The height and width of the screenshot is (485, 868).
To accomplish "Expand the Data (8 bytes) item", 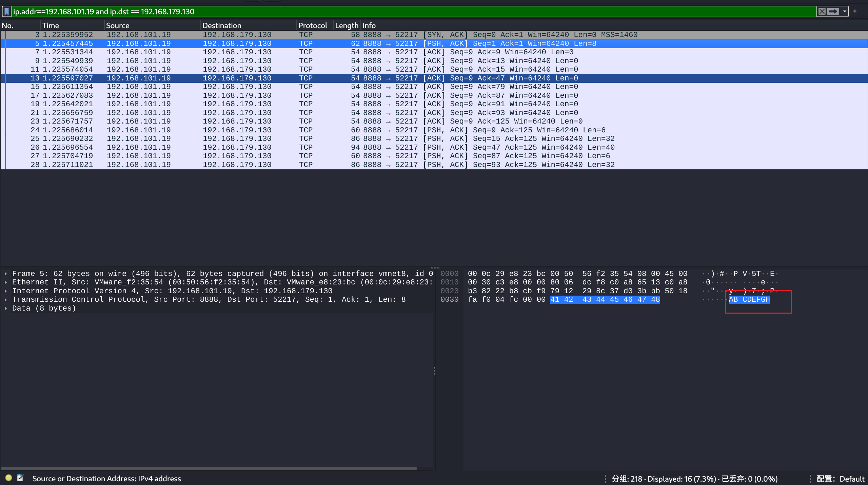I will (6, 308).
